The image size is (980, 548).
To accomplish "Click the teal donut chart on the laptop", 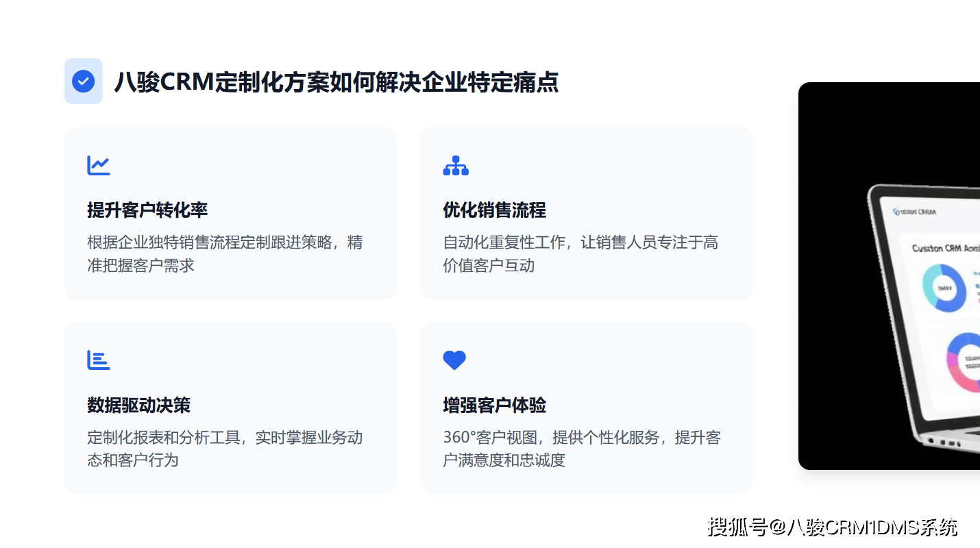I will click(944, 288).
